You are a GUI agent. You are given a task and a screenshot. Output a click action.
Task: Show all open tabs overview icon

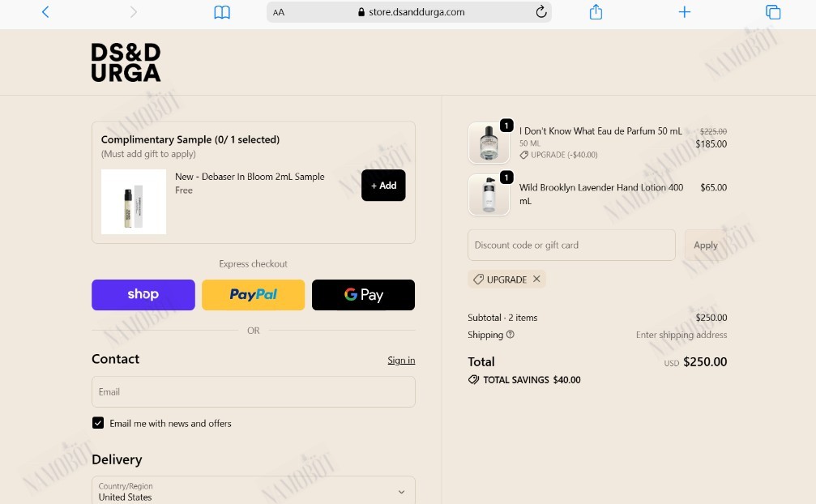773,12
